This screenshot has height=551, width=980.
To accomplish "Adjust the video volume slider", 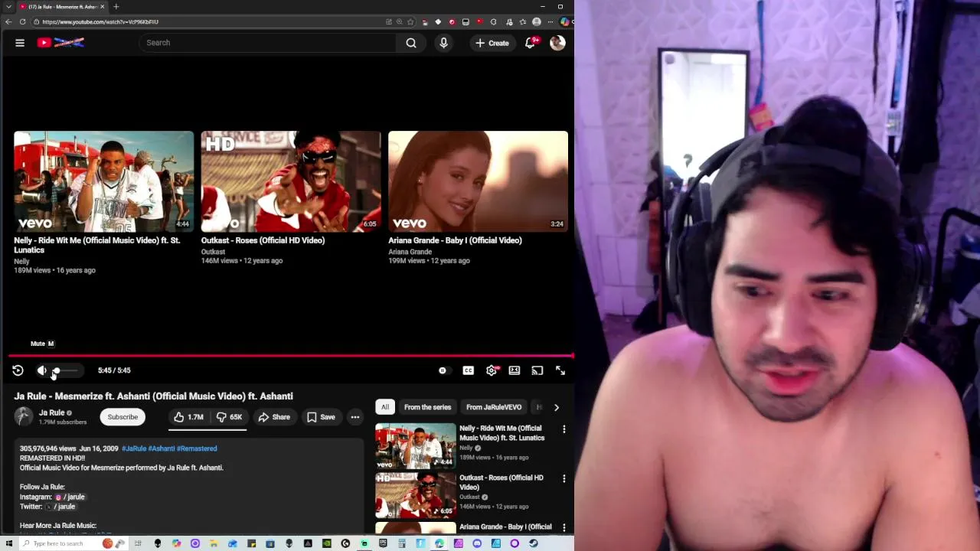I will (x=64, y=370).
